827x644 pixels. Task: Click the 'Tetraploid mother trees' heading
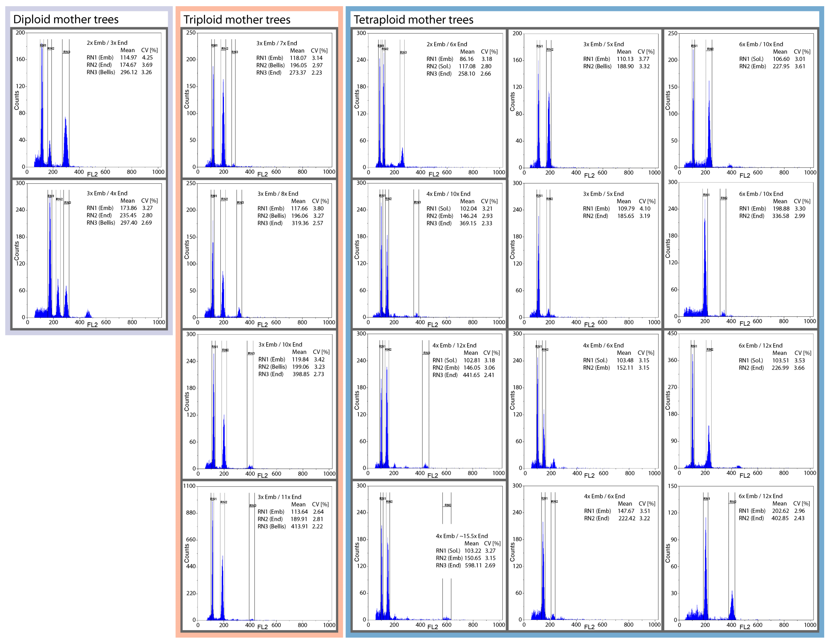coord(413,20)
